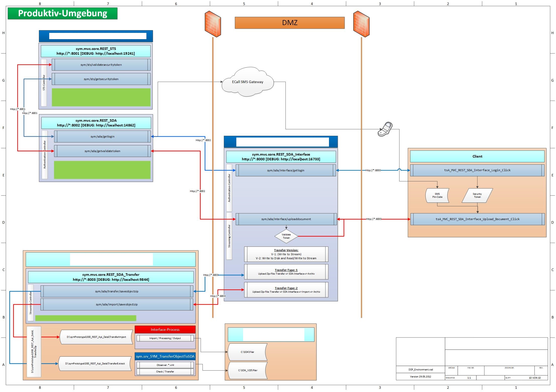Click the sym.srv_SYM_TransferObjectToSDA header

[x=165, y=356]
